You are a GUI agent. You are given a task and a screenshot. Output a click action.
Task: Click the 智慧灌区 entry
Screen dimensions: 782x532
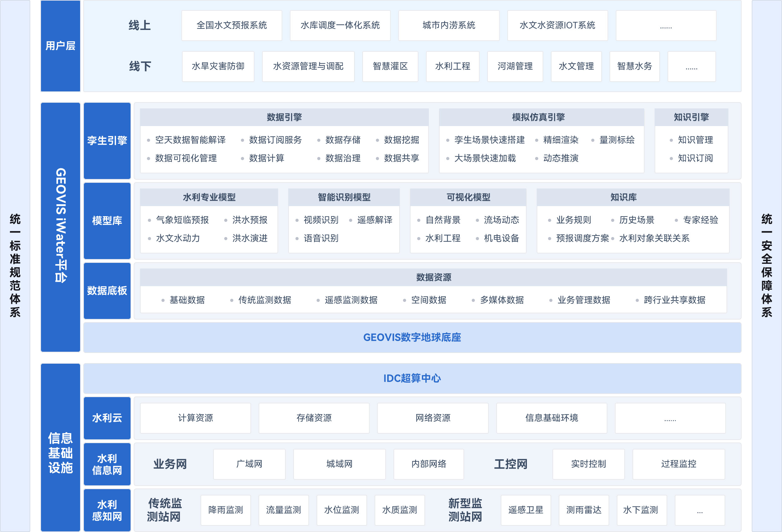(390, 66)
